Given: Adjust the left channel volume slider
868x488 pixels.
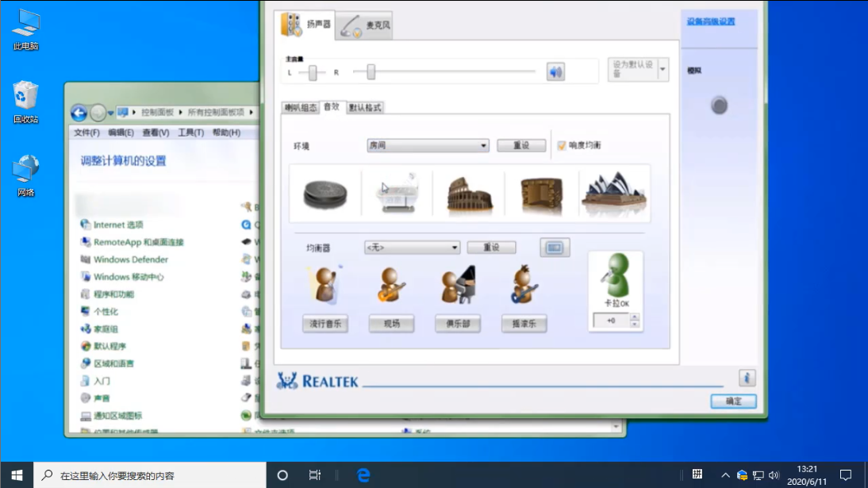Looking at the screenshot, I should pos(311,71).
